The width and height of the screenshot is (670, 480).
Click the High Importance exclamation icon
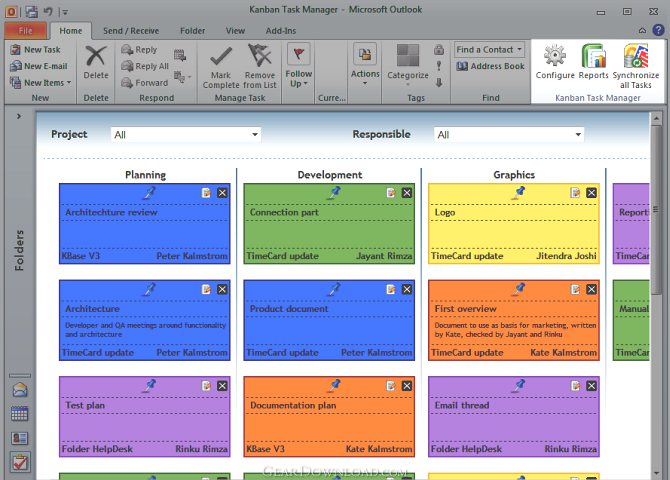[x=439, y=66]
